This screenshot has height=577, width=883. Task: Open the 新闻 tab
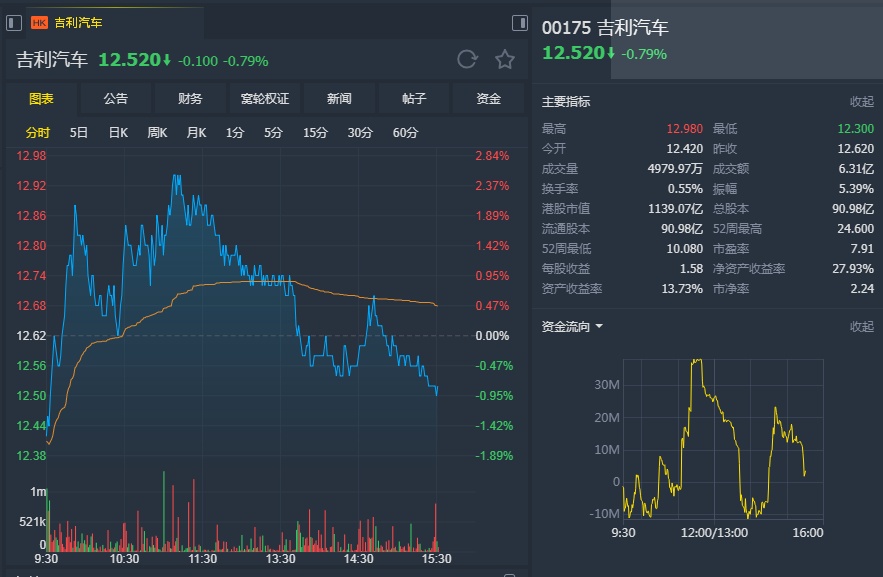click(339, 99)
